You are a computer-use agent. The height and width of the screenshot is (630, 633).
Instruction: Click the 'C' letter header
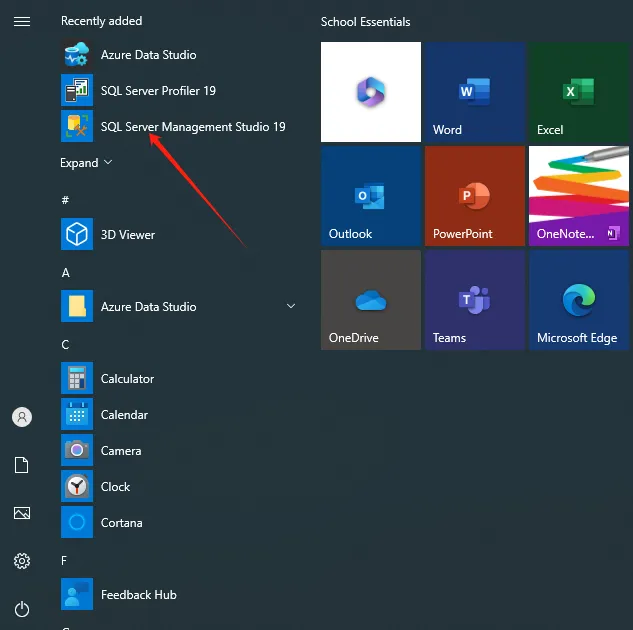click(x=65, y=345)
